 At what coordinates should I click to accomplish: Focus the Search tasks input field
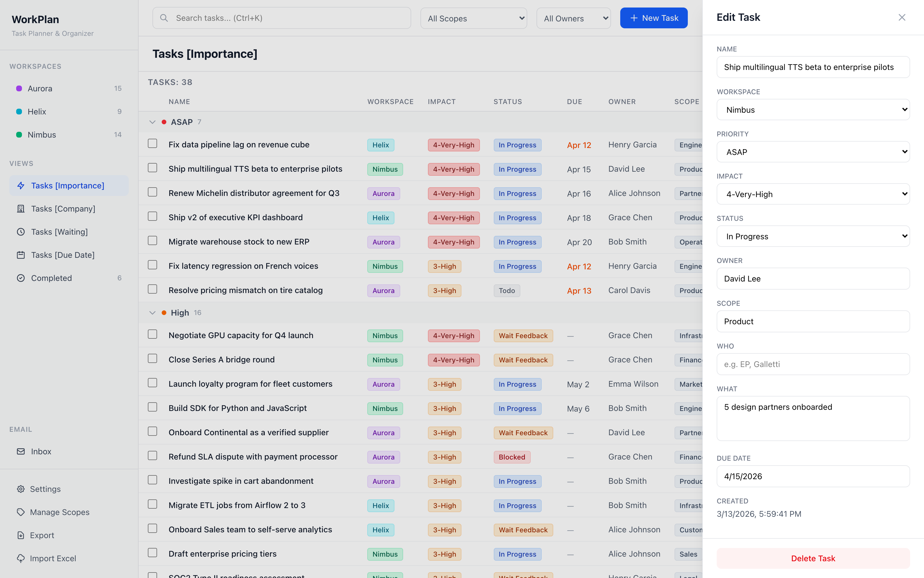(x=282, y=18)
